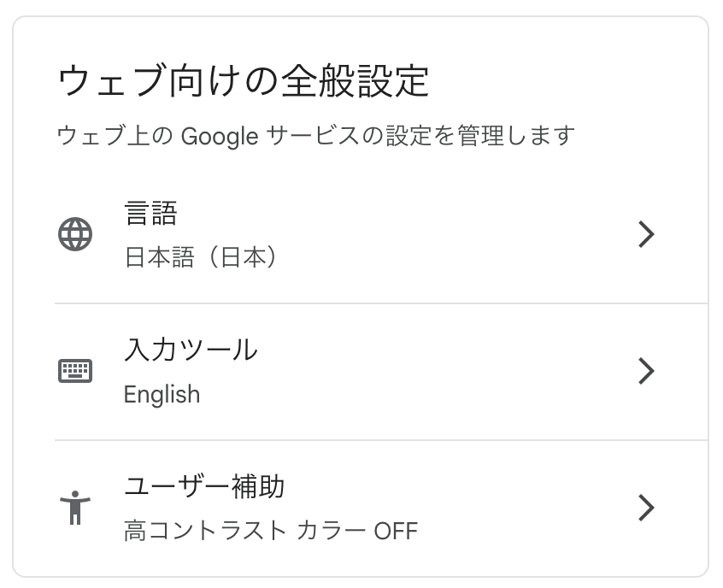Open 入力ツール via its right chevron arrow
This screenshot has height=588, width=723.
[x=646, y=371]
